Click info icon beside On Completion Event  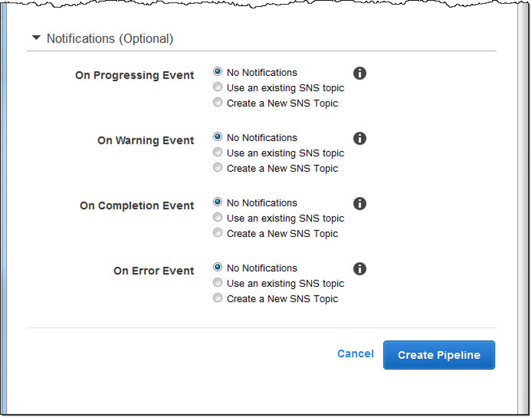(x=360, y=204)
